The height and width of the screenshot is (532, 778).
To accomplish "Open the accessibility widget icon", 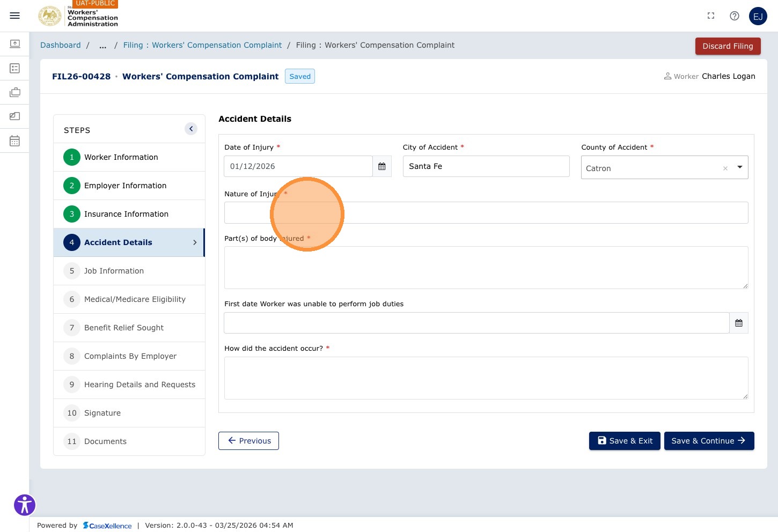I will pos(25,505).
